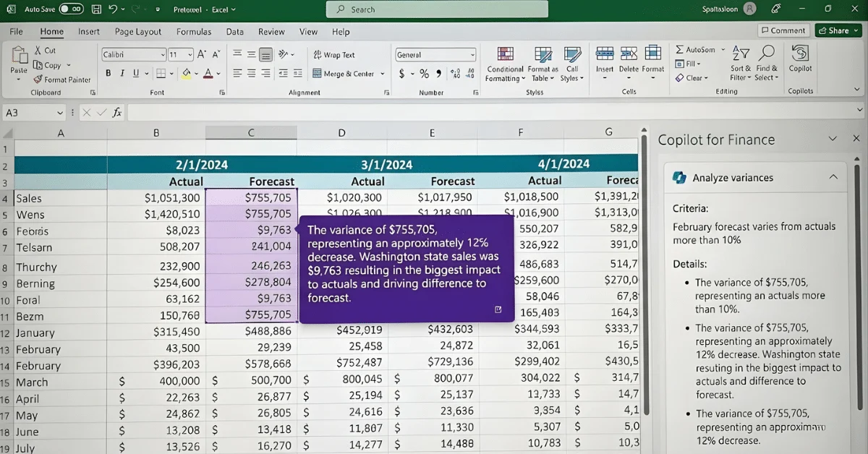Click the Name Box showing A3
This screenshot has height=454, width=868.
(x=34, y=113)
